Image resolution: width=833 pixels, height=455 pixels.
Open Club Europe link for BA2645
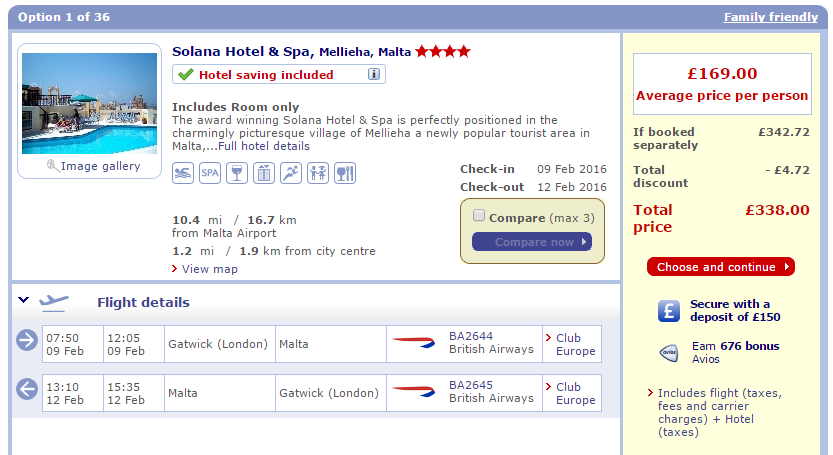(x=575, y=393)
